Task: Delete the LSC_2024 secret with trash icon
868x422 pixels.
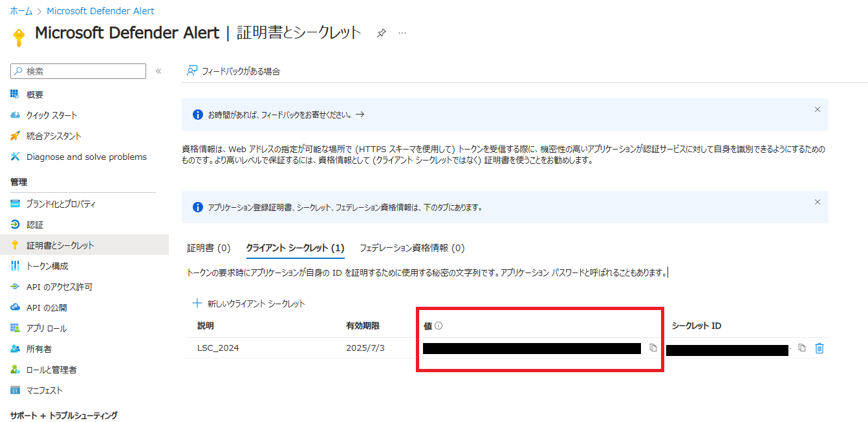Action: click(819, 348)
